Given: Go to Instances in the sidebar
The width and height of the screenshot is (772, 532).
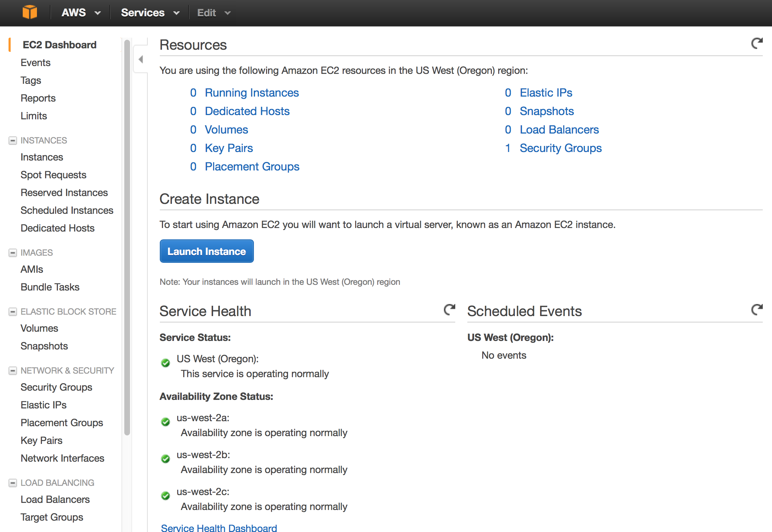Looking at the screenshot, I should [x=42, y=157].
